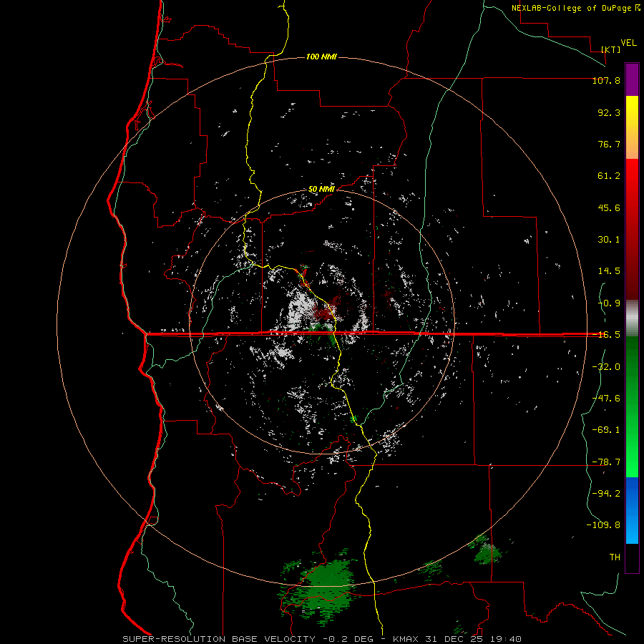Viewport: 644px width, 644px height.
Task: Select the 76.7 scale value
Action: 609,144
